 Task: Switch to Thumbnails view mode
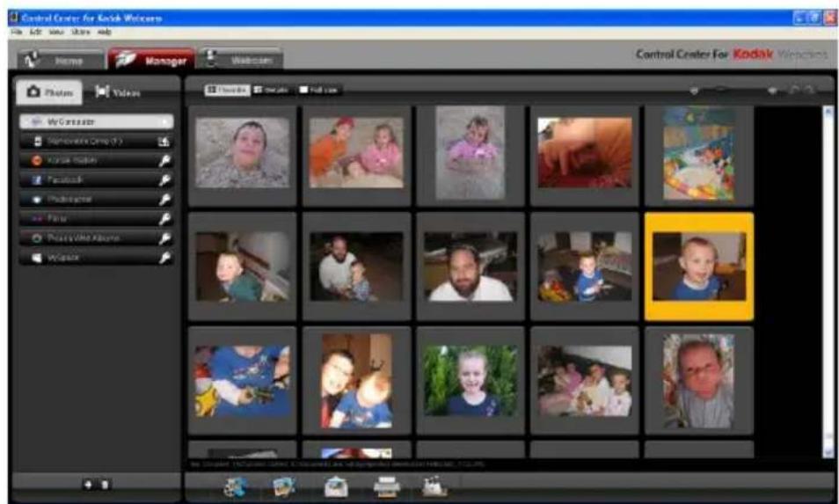pyautogui.click(x=228, y=90)
